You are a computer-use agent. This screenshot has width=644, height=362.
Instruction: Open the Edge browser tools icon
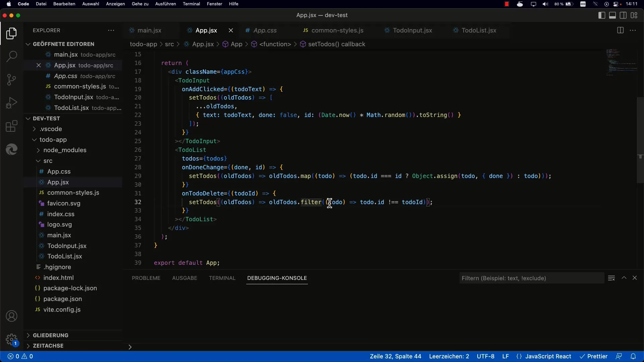pyautogui.click(x=11, y=149)
